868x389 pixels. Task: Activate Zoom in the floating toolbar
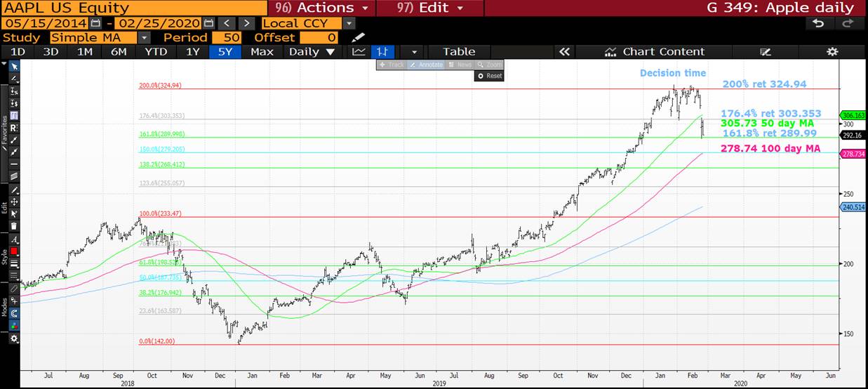pos(490,65)
